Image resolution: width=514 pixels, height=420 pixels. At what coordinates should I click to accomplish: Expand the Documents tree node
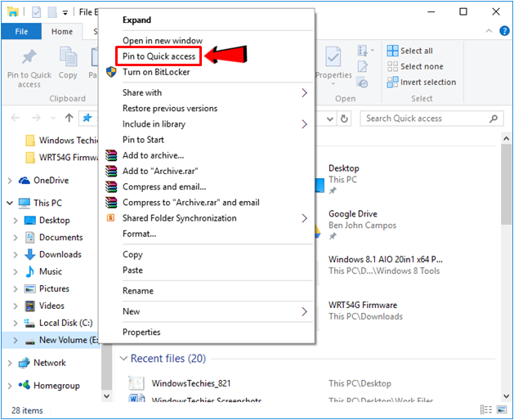tap(16, 238)
